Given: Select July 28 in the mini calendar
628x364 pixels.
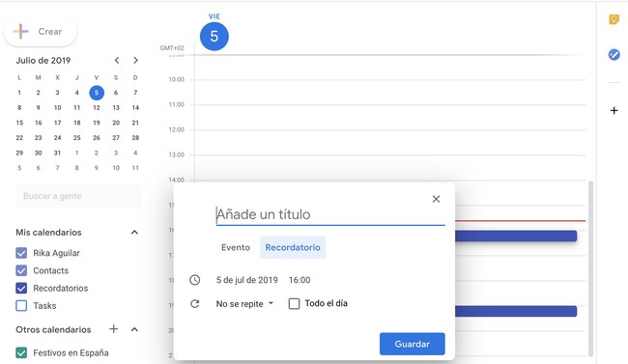Looking at the screenshot, I should (x=135, y=138).
